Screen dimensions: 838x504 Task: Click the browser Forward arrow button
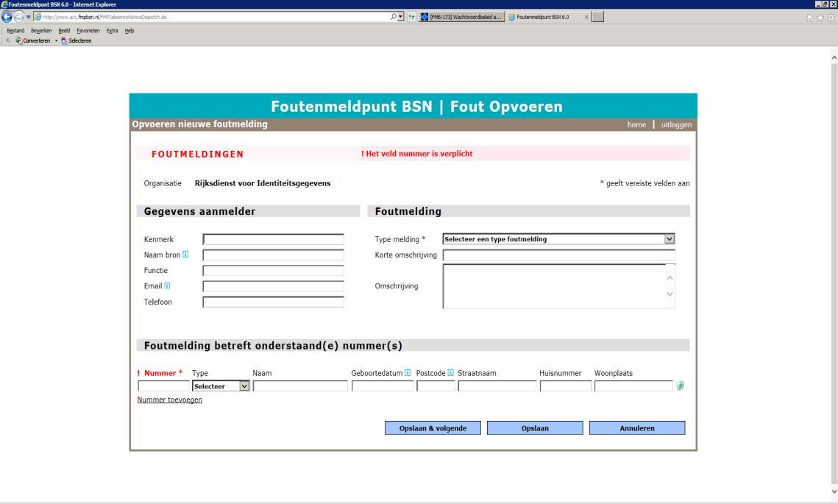[x=18, y=17]
